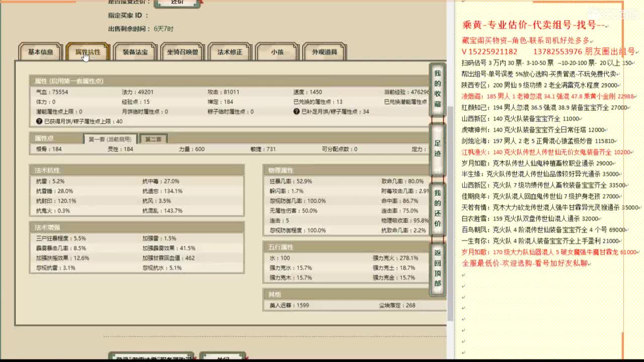The height and width of the screenshot is (362, 644).
Task: Select the 属性抗性 tab
Action: 88,52
